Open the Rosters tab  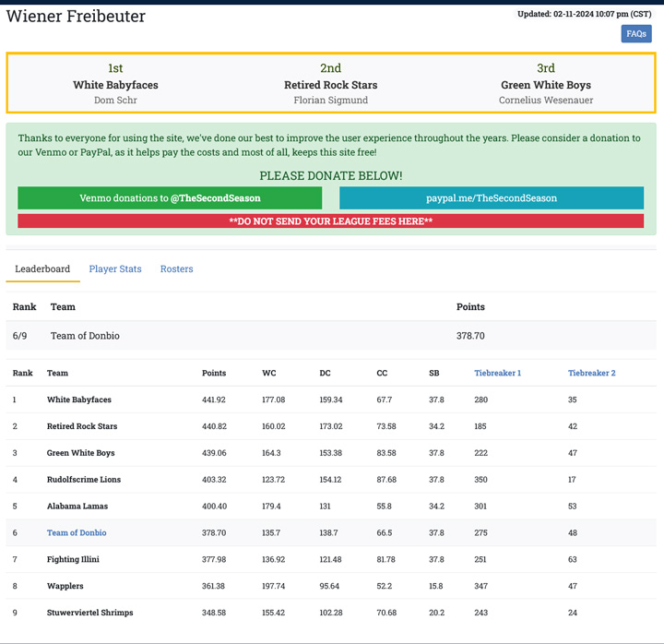pos(176,269)
